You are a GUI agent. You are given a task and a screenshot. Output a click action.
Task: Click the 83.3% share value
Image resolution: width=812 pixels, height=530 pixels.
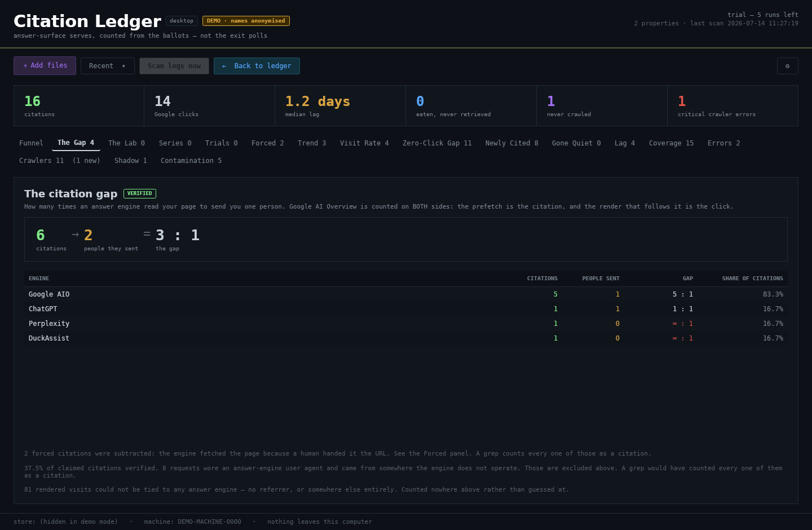point(773,294)
